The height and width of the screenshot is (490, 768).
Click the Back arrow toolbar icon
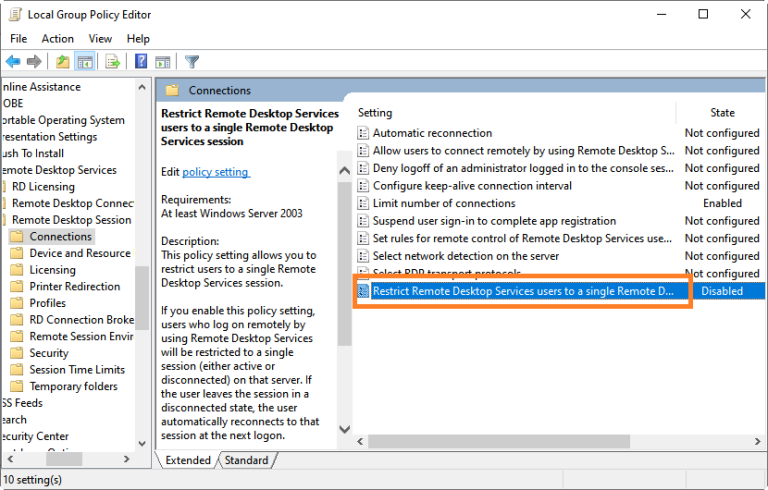click(13, 62)
